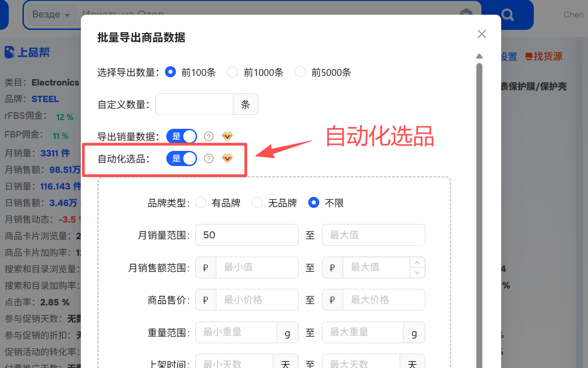
Task: Click diamond VIP icon beside 自动化选品
Action: 227,159
